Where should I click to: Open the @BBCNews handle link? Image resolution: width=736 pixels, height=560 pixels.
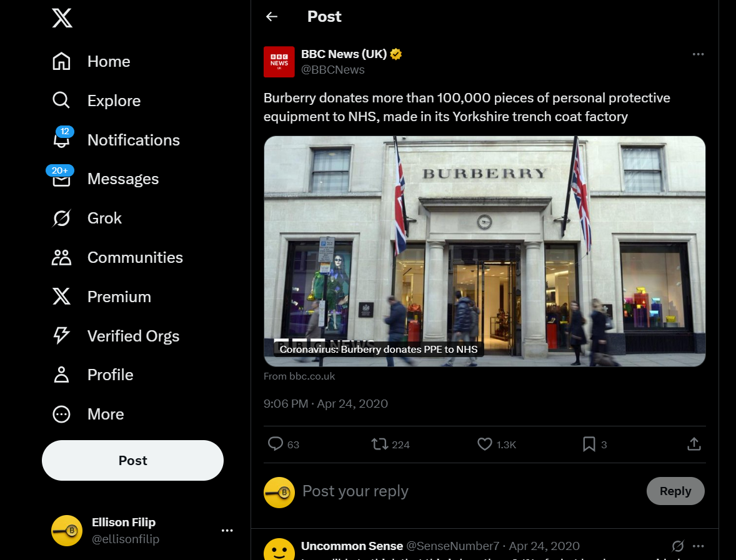point(333,69)
